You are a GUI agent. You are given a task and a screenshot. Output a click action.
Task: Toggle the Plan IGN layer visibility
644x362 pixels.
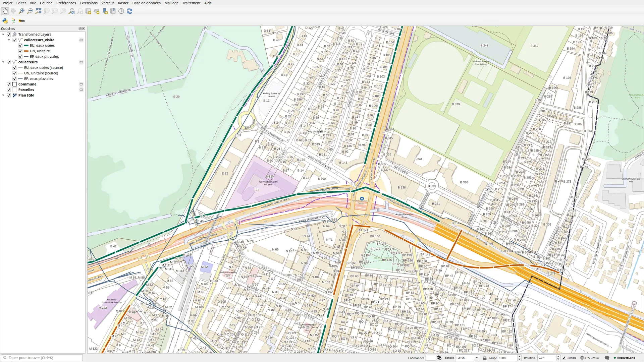9,95
